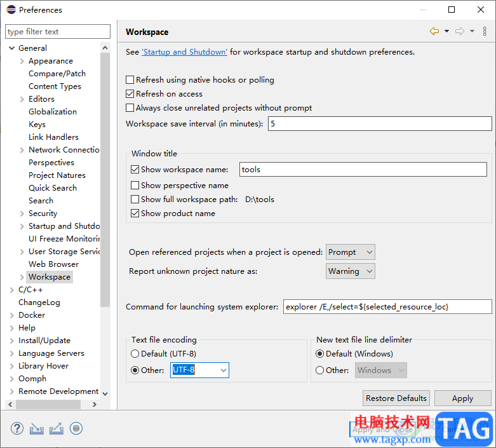Enable Always close unrelated projects without prompt

[130, 107]
